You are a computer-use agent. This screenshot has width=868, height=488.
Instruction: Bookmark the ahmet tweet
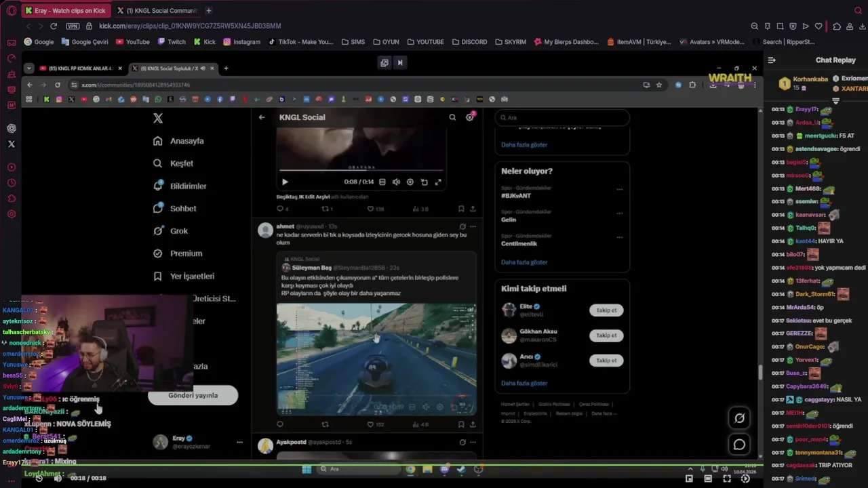(x=461, y=424)
